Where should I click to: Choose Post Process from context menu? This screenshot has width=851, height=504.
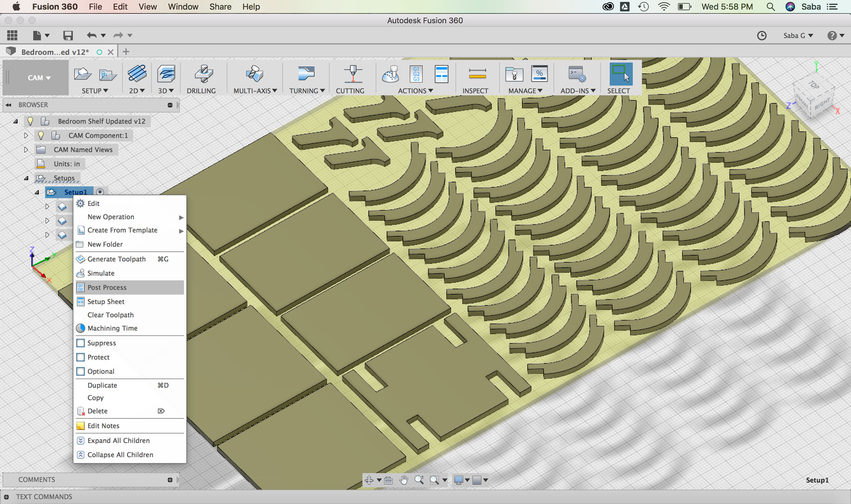(107, 287)
